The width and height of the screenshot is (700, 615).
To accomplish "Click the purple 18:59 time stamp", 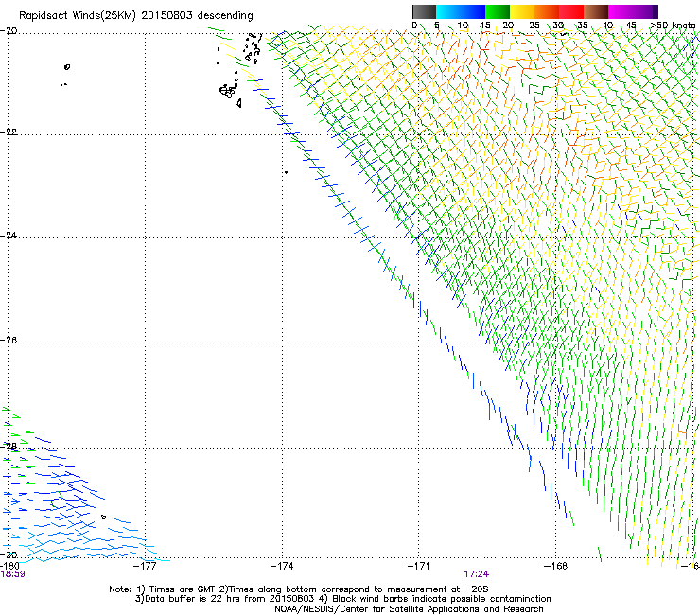I will pos(12,574).
